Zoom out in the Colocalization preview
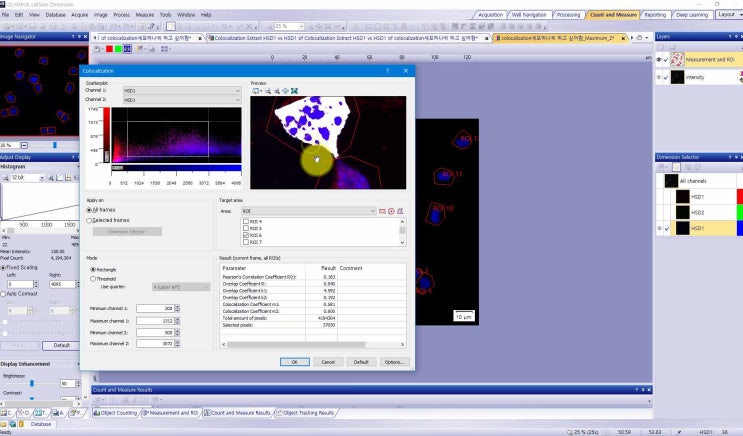Viewport: 743px width, 436px height. [x=268, y=91]
